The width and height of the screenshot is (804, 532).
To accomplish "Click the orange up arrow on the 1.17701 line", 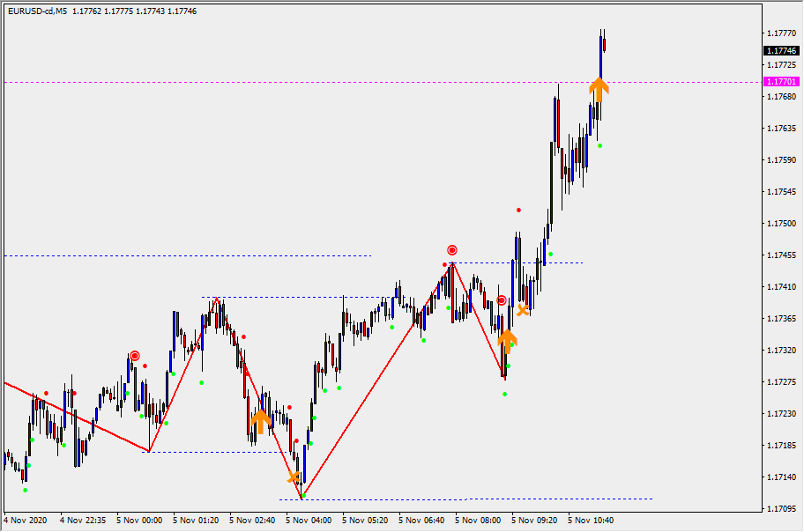I will point(599,89).
